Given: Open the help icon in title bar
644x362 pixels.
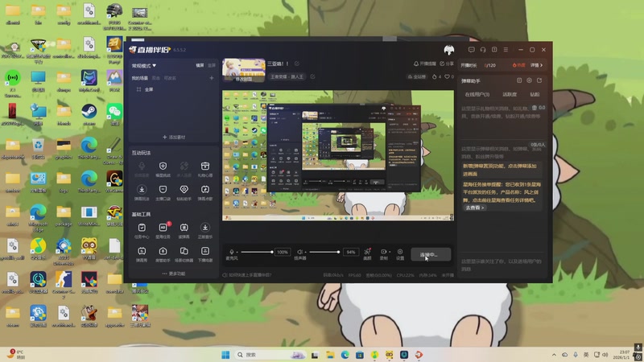Looking at the screenshot, I should click(494, 50).
